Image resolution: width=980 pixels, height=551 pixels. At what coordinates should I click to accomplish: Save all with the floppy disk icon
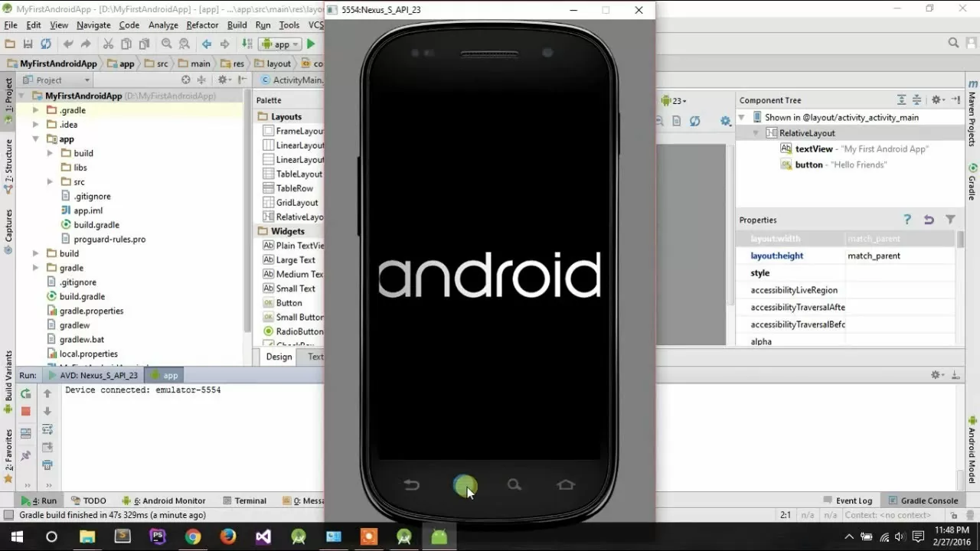pyautogui.click(x=28, y=44)
